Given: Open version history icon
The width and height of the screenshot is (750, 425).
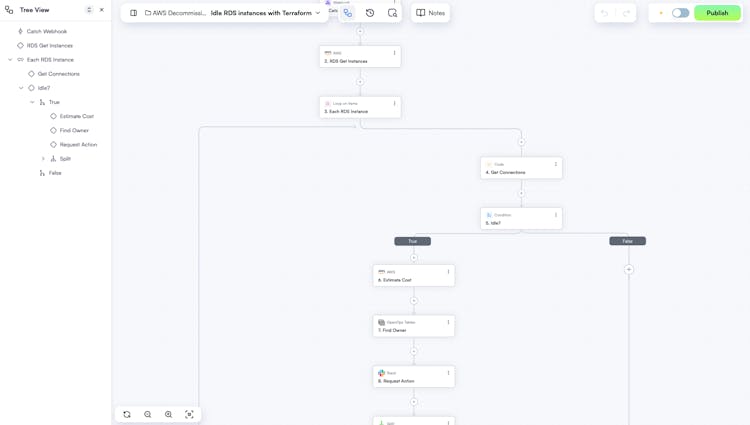Looking at the screenshot, I should pyautogui.click(x=370, y=13).
